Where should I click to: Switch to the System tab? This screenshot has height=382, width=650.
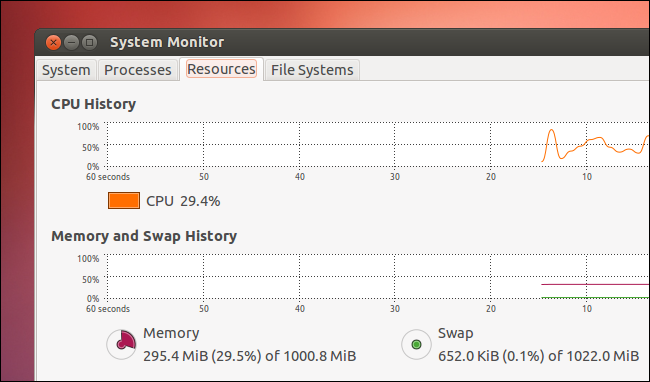point(66,70)
